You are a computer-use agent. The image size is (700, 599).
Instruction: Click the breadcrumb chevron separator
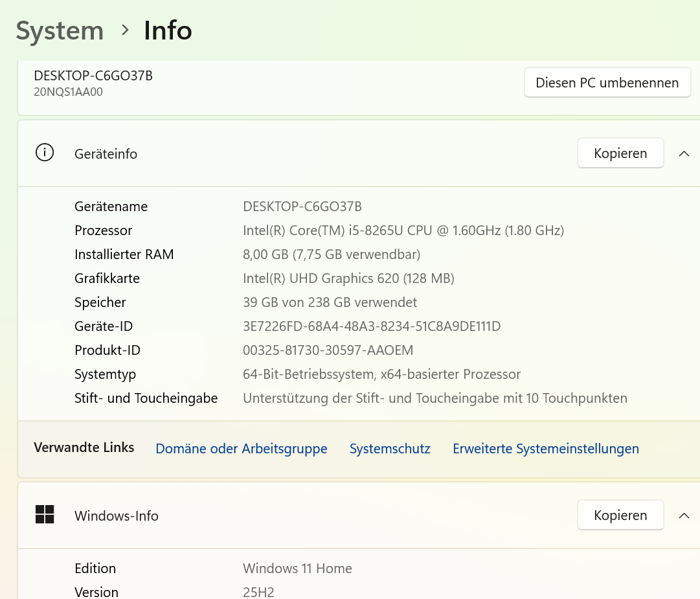(125, 30)
